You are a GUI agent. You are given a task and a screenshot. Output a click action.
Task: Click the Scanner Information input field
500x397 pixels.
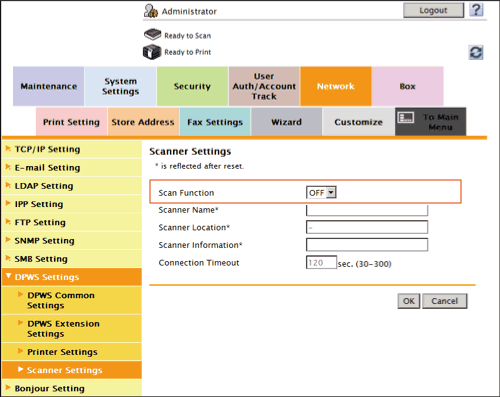click(367, 245)
